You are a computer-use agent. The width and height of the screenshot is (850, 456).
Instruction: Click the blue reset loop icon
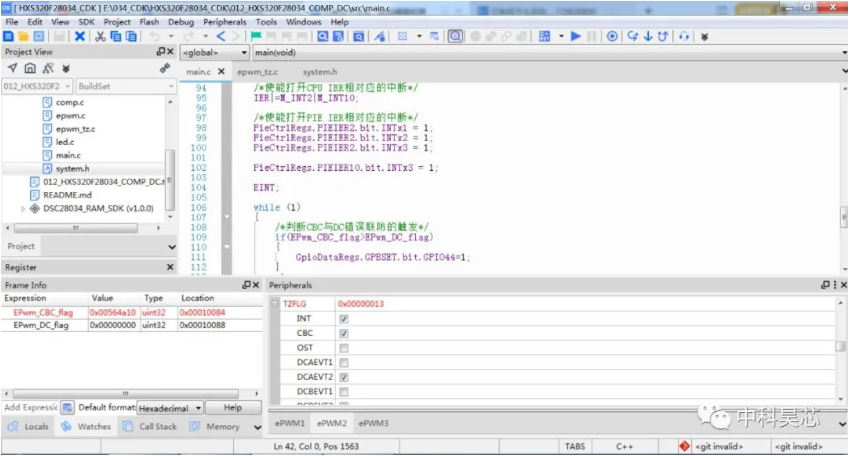(684, 36)
